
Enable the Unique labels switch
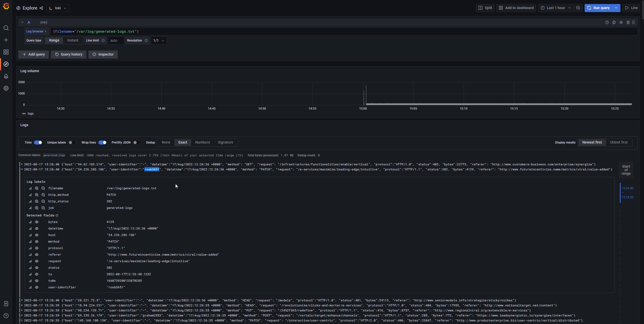72,143
